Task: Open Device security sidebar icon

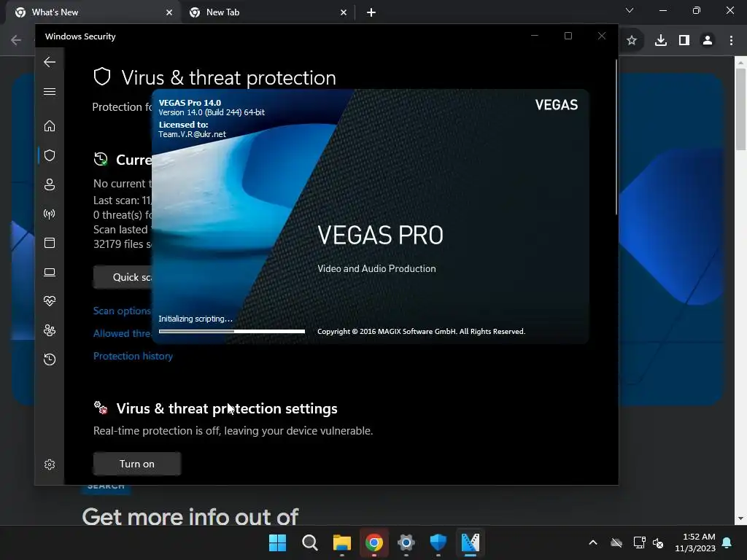Action: [50, 272]
